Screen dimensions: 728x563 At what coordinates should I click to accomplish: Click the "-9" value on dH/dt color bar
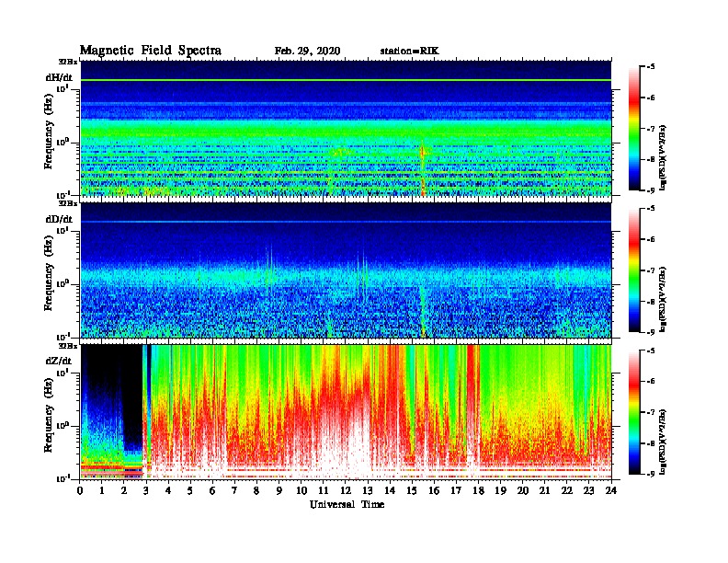click(x=651, y=190)
